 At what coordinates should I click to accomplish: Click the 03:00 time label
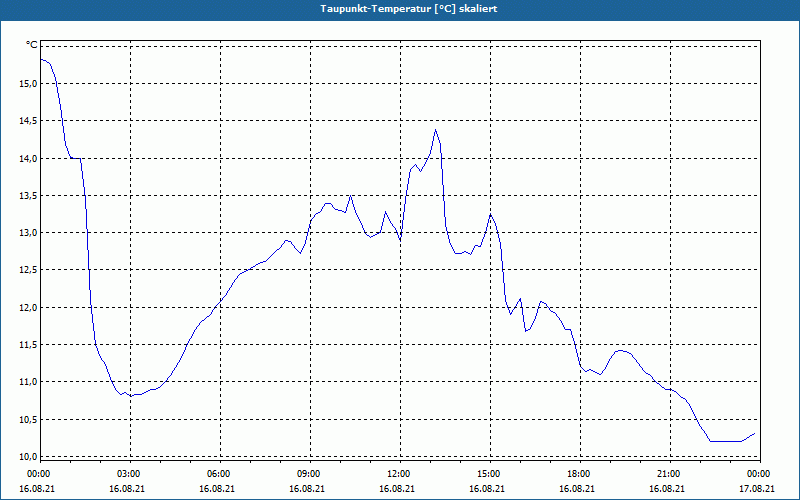tap(130, 474)
